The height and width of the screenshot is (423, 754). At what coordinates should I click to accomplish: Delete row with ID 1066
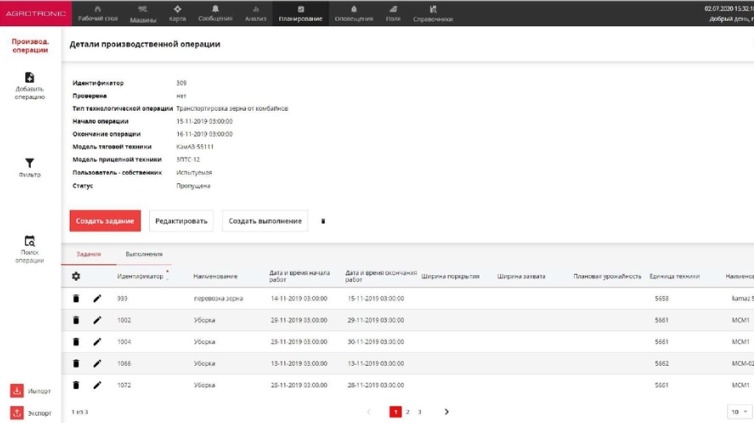[x=76, y=363]
